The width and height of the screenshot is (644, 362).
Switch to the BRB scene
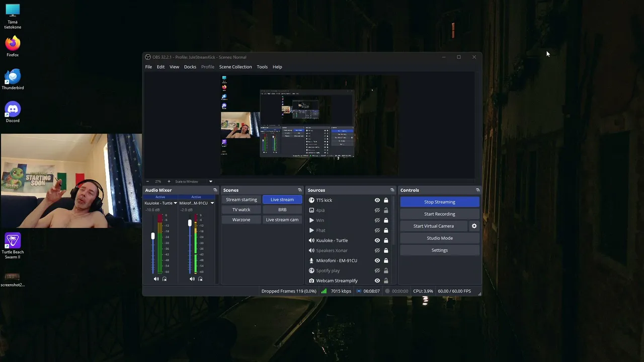[282, 210]
